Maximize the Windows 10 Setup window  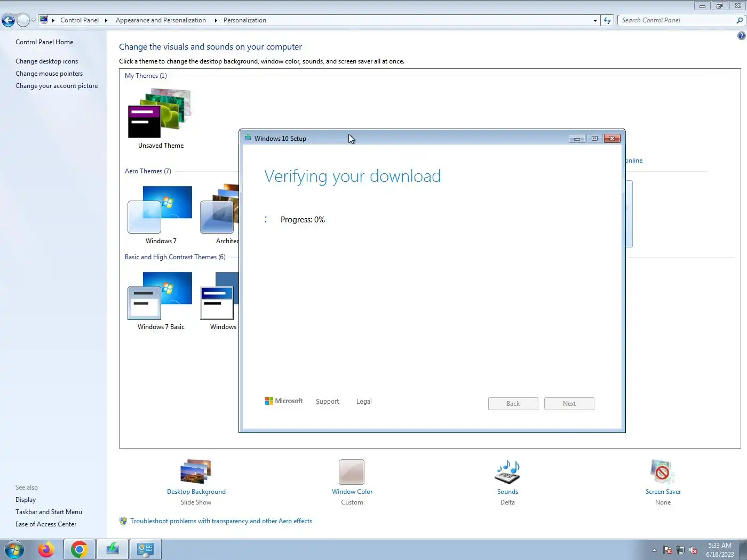pyautogui.click(x=594, y=139)
